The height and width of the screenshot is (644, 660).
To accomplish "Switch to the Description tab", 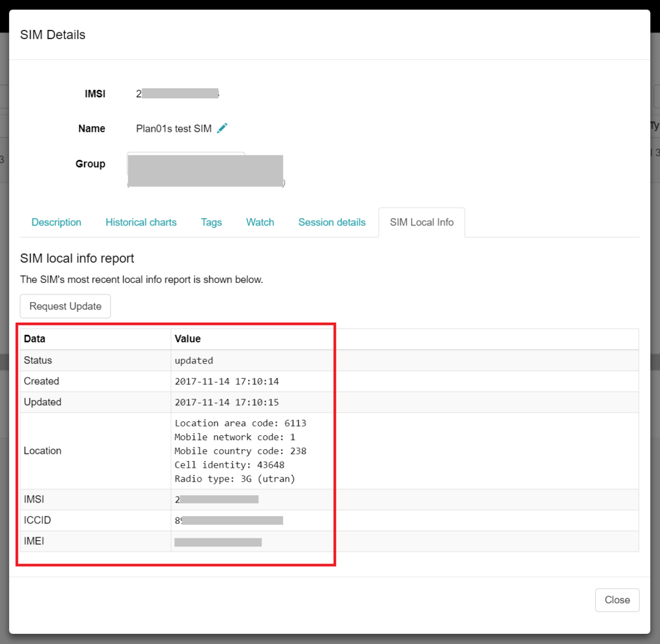I will pos(56,222).
